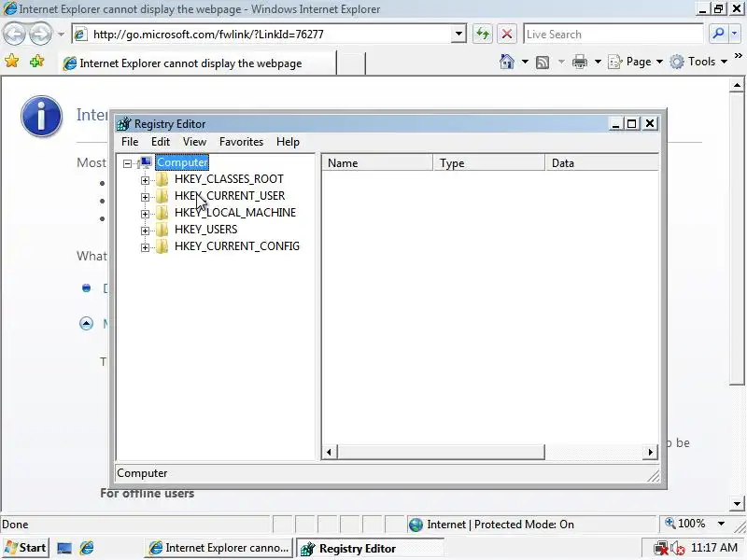Open zoom level dropdown arrow
Screen dimensions: 747x560
pos(721,524)
